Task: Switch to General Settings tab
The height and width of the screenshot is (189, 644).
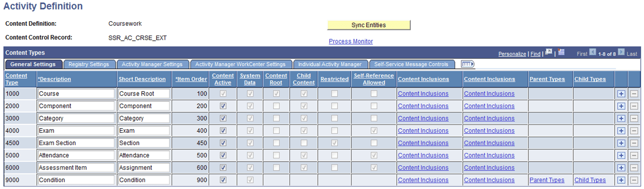Action: (33, 65)
